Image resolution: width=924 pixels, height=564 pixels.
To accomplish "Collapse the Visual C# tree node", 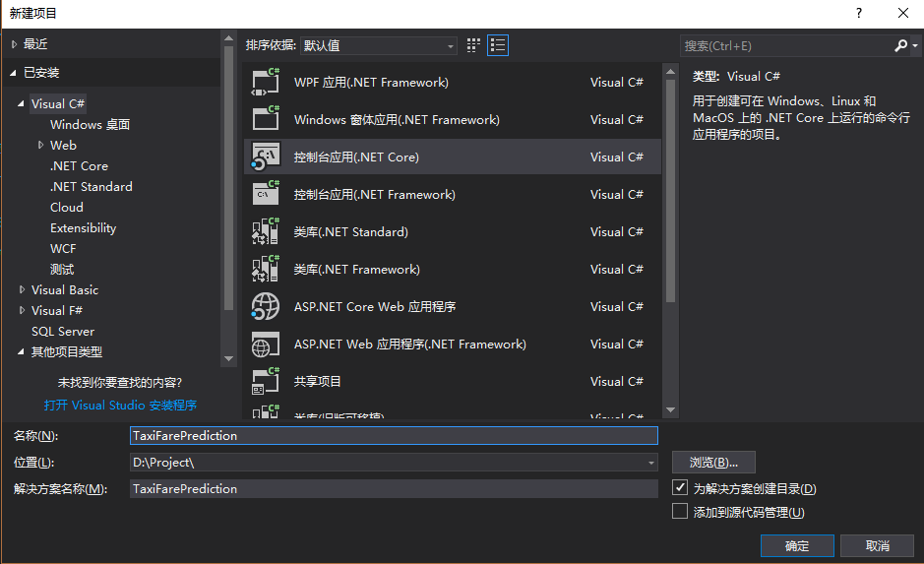I will click(x=22, y=103).
